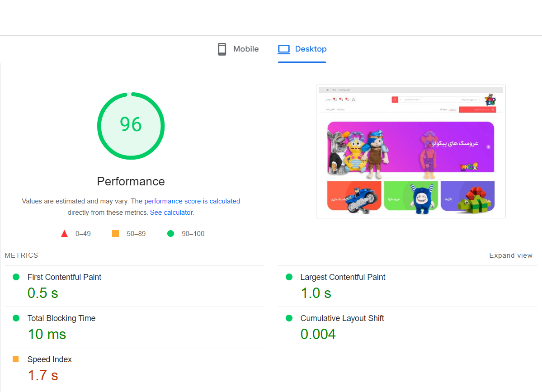This screenshot has height=392, width=542.
Task: Click Cumulative Layout Shift green status dot
Action: tap(289, 318)
